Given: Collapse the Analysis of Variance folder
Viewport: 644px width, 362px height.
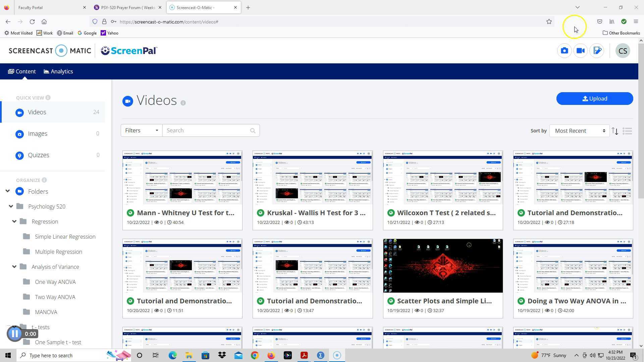Looking at the screenshot, I should [x=14, y=267].
